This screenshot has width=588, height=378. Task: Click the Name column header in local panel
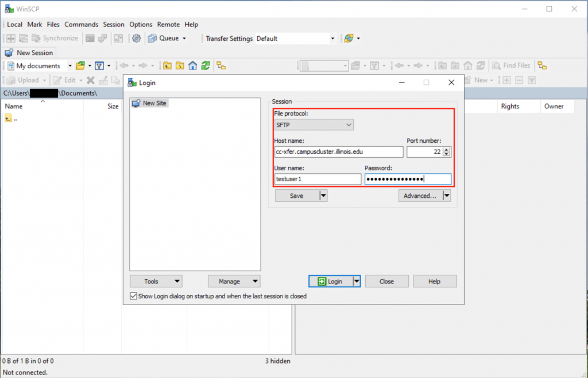(x=42, y=106)
